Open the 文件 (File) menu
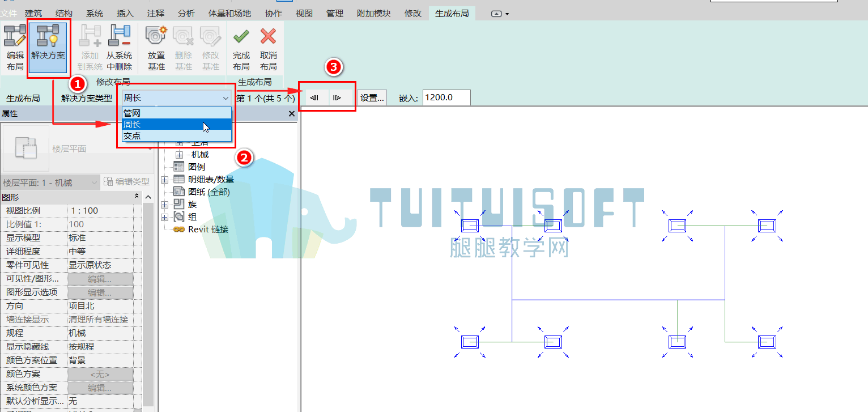The width and height of the screenshot is (868, 412). (8, 13)
